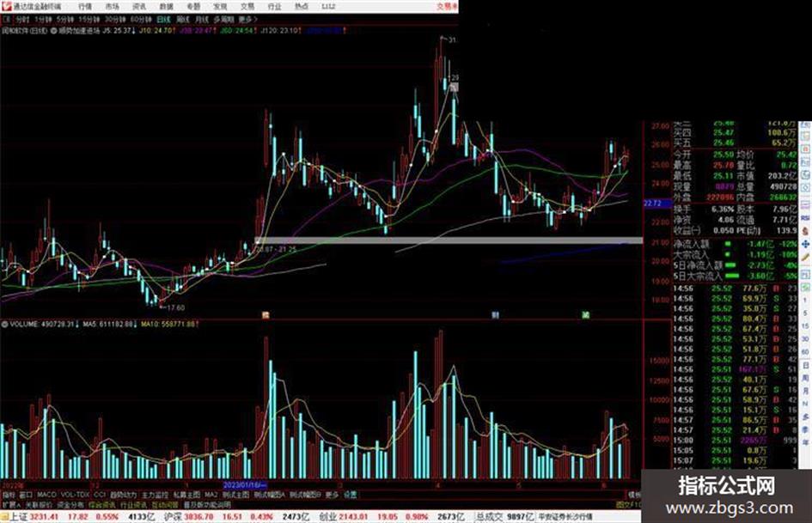Viewport: 812px width, 523px height.
Task: Open the 市场 menu
Action: click(x=112, y=7)
